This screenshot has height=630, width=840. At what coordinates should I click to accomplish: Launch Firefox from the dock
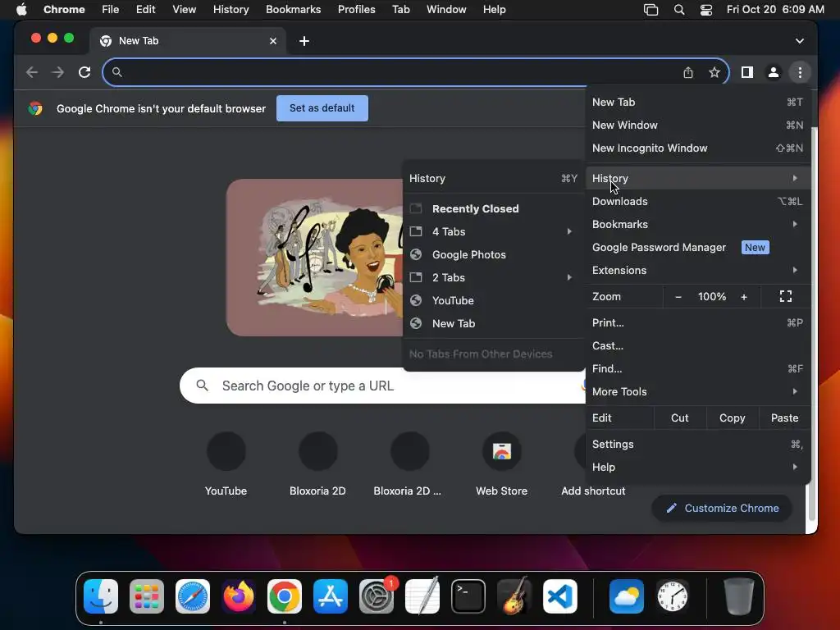point(239,596)
